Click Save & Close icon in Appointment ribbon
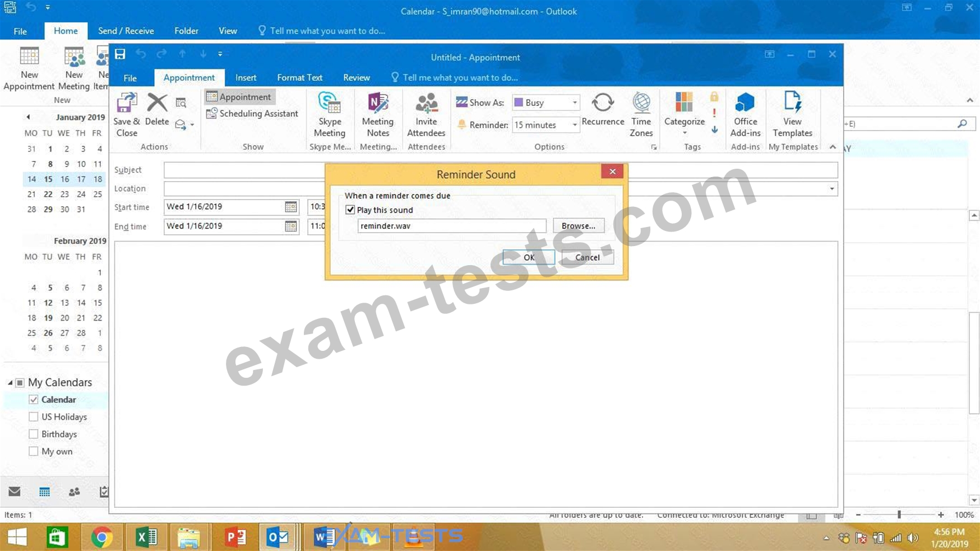 [127, 115]
